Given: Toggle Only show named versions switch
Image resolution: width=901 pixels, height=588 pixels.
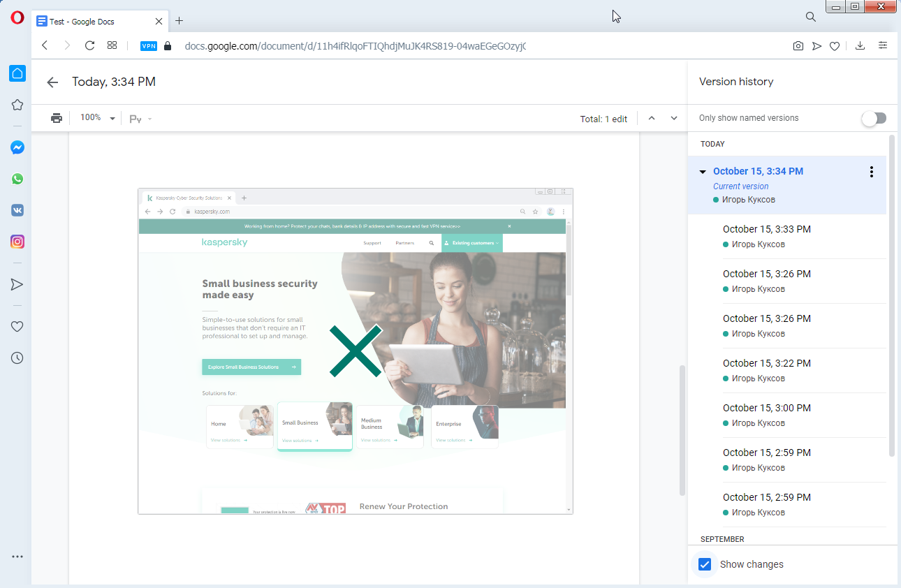Looking at the screenshot, I should pos(874,118).
